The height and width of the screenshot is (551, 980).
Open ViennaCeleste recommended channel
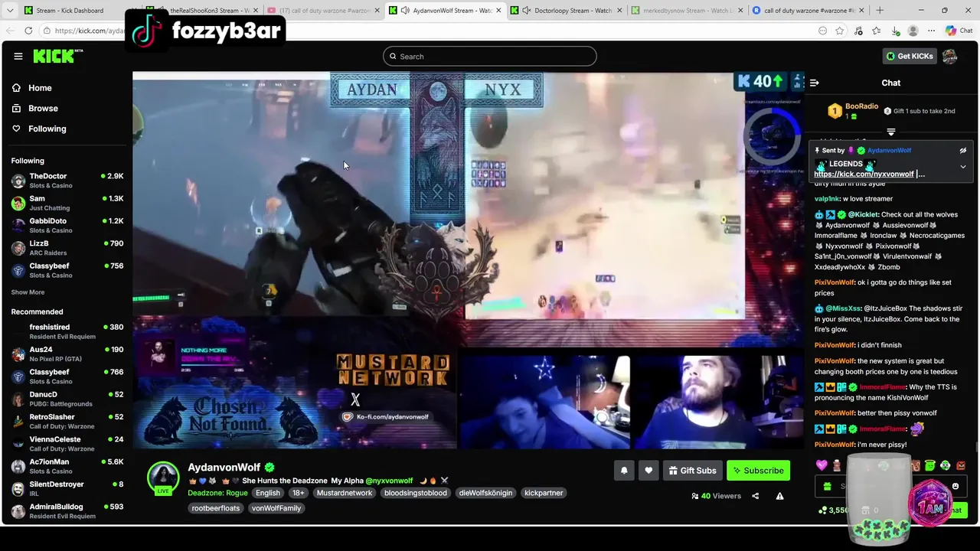[x=67, y=444]
